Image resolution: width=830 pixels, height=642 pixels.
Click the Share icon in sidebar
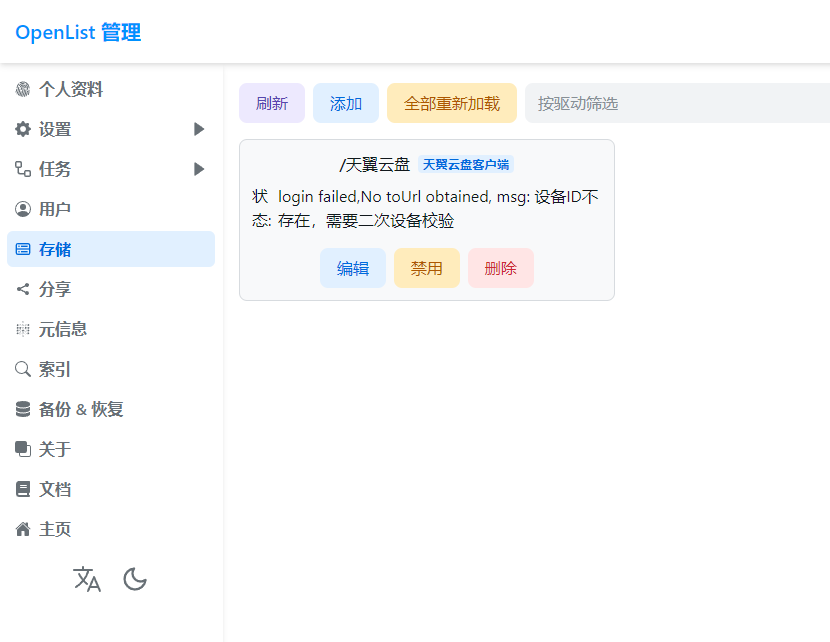(23, 290)
